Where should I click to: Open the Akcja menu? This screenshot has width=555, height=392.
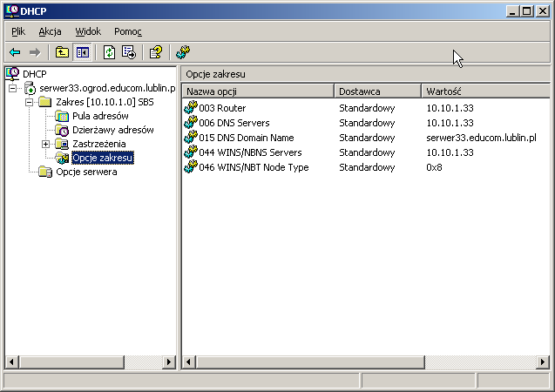(50, 31)
